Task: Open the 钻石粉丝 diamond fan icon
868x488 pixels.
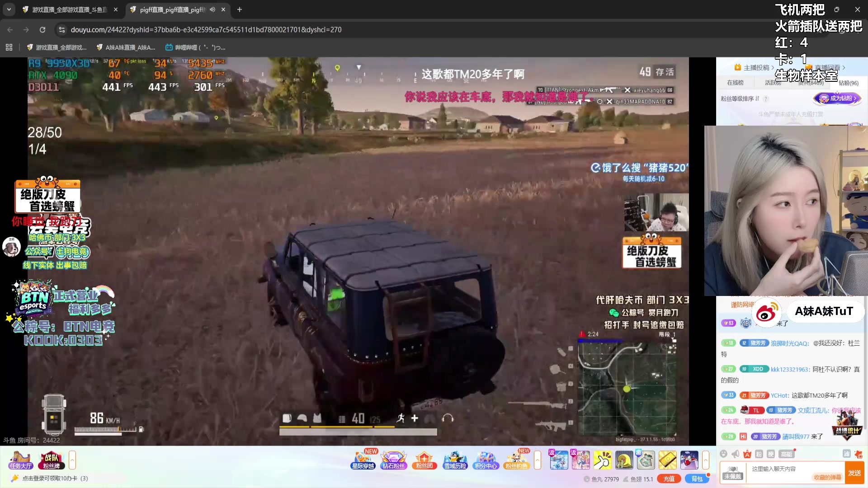Action: tap(394, 460)
